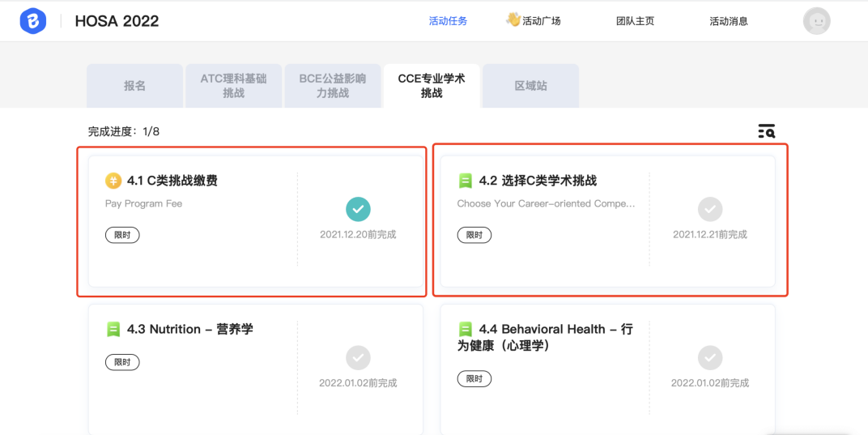Click the grey checkmark status on 4.3 Nutrition

[358, 358]
